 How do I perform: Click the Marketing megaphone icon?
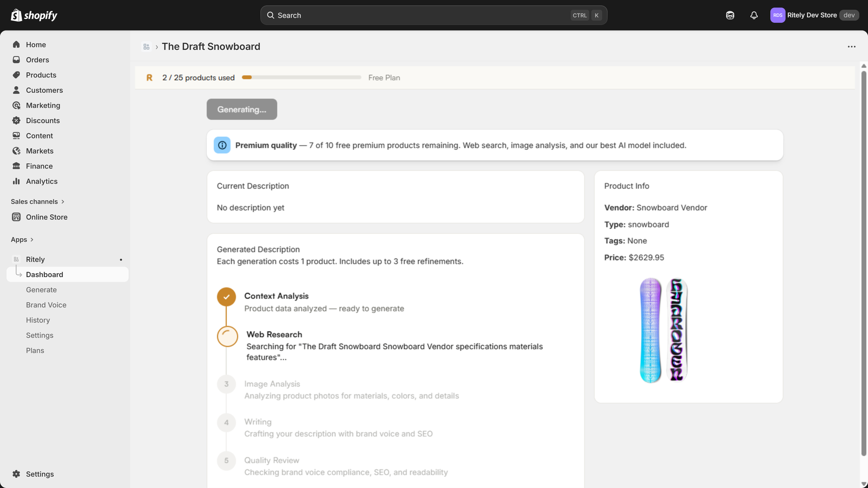click(16, 105)
